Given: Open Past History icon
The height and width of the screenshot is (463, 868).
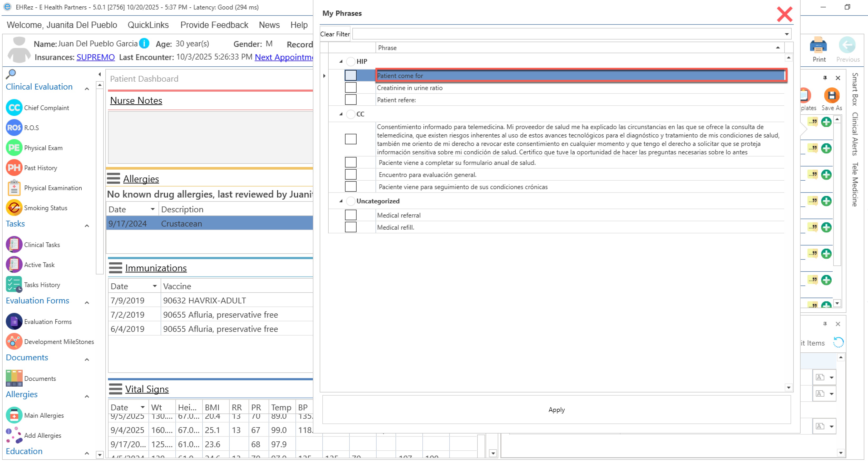Looking at the screenshot, I should tap(14, 168).
